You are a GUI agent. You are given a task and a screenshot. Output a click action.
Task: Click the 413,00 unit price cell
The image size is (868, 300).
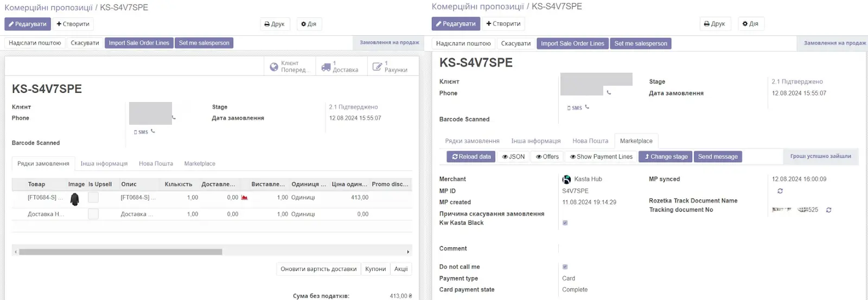360,197
